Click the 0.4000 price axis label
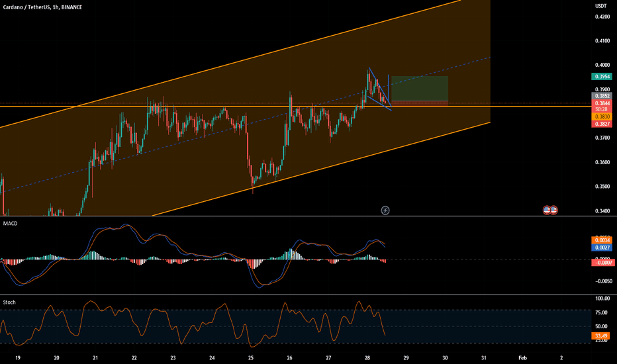This screenshot has width=617, height=364. click(602, 65)
